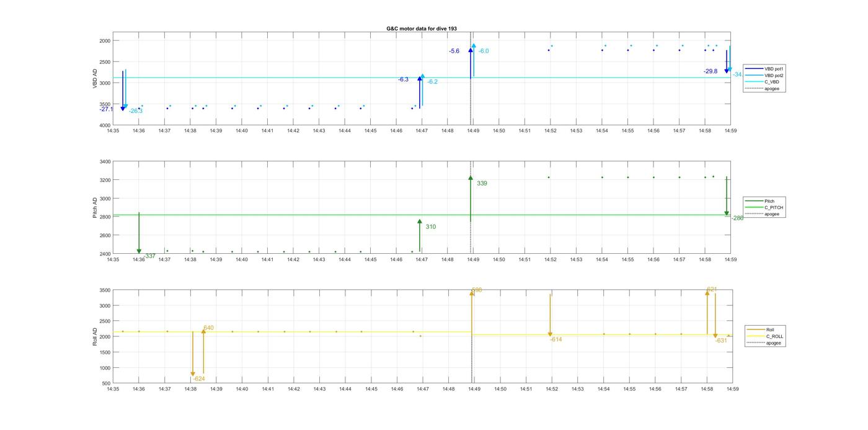Screen dimensions: 868x430
Task: Click '2800' y-tick on Pitch plot
Action: 105,217
